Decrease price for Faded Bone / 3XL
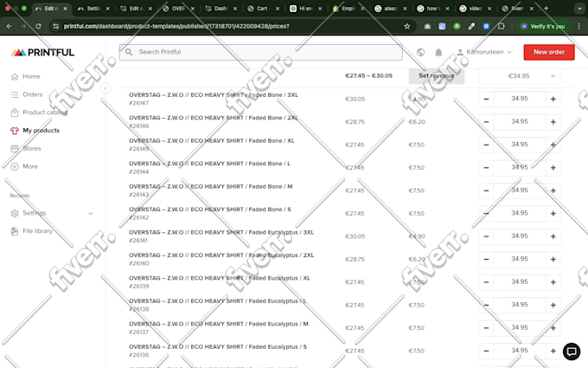The width and height of the screenshot is (588, 368). [486, 99]
